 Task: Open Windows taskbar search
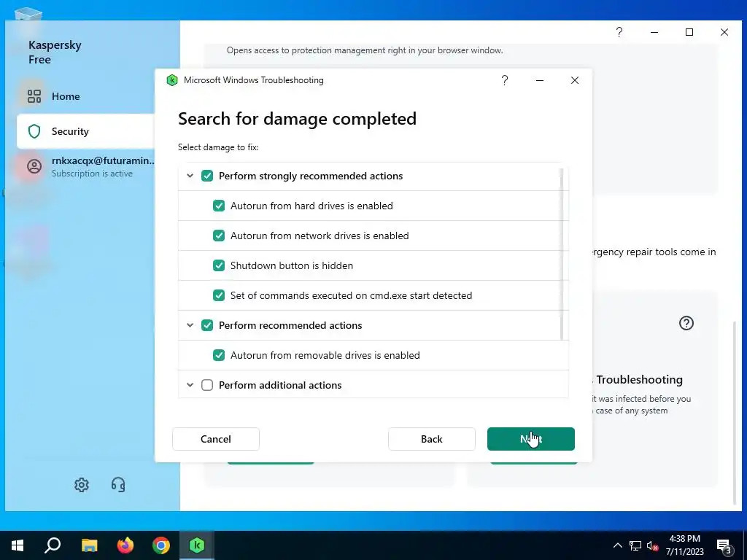click(53, 545)
